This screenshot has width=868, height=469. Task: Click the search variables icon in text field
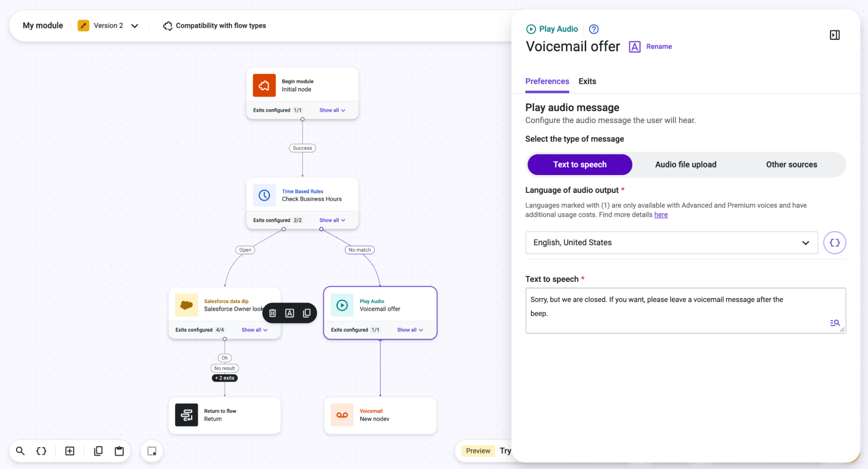835,323
